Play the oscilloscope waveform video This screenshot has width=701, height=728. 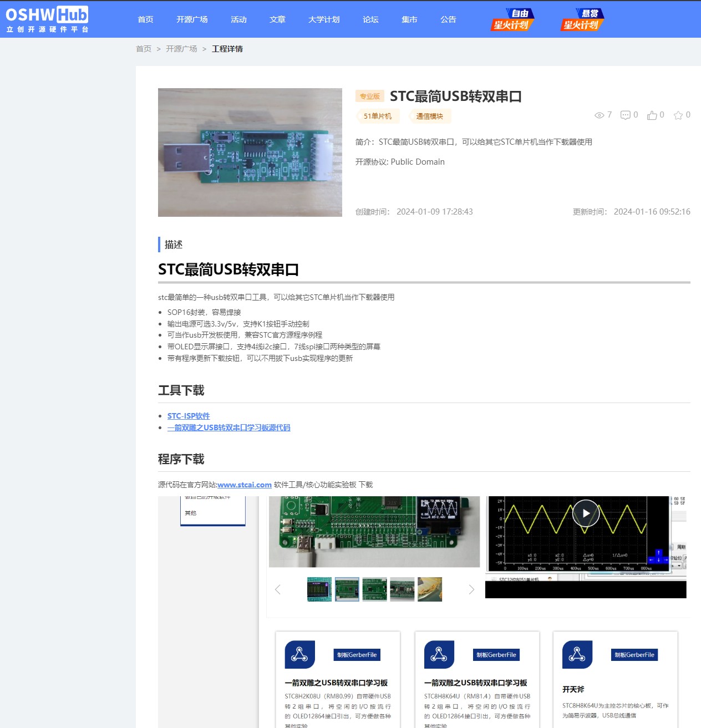coord(586,513)
